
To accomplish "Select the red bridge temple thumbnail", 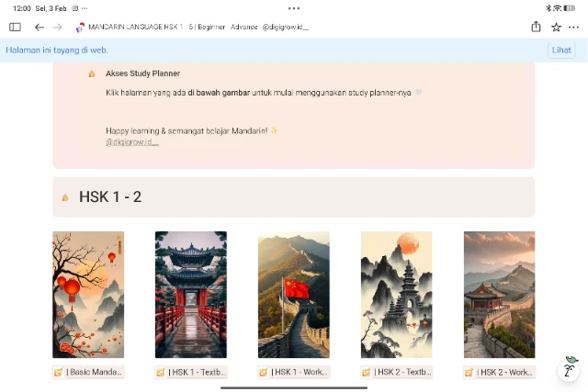I will click(191, 294).
